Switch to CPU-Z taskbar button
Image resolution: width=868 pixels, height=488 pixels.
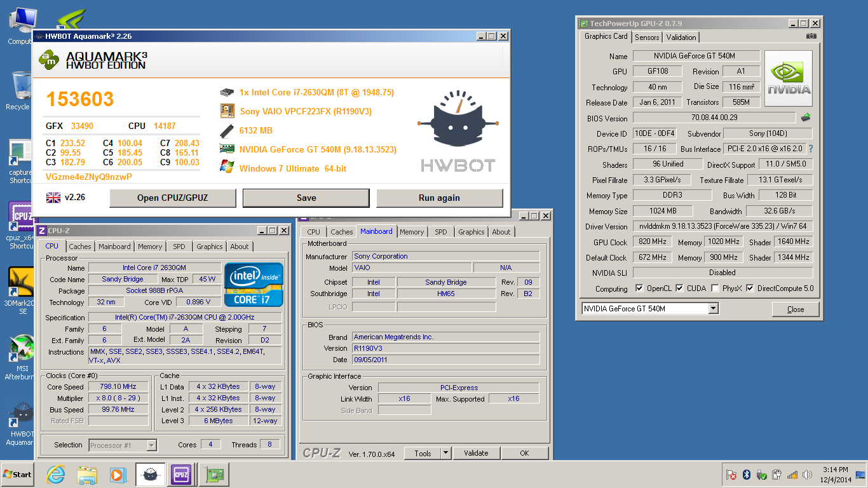tap(180, 475)
